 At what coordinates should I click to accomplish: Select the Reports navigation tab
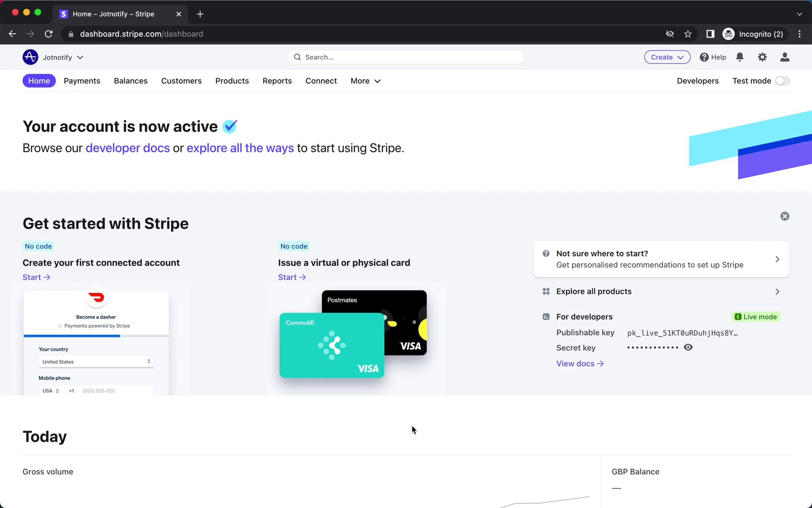coord(277,81)
